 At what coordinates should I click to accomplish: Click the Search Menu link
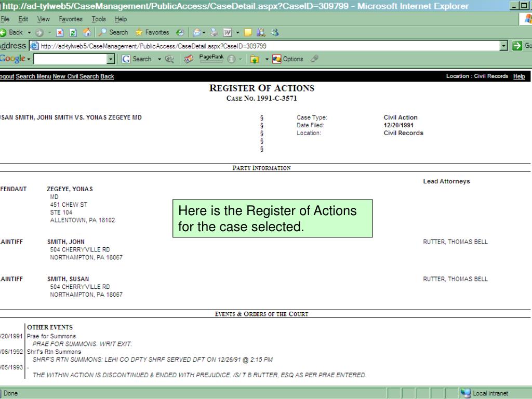tap(33, 76)
